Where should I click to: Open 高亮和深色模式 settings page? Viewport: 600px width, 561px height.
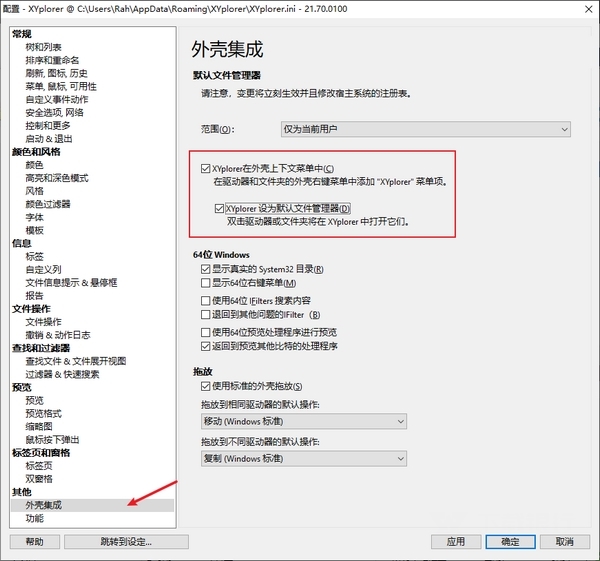(x=57, y=178)
